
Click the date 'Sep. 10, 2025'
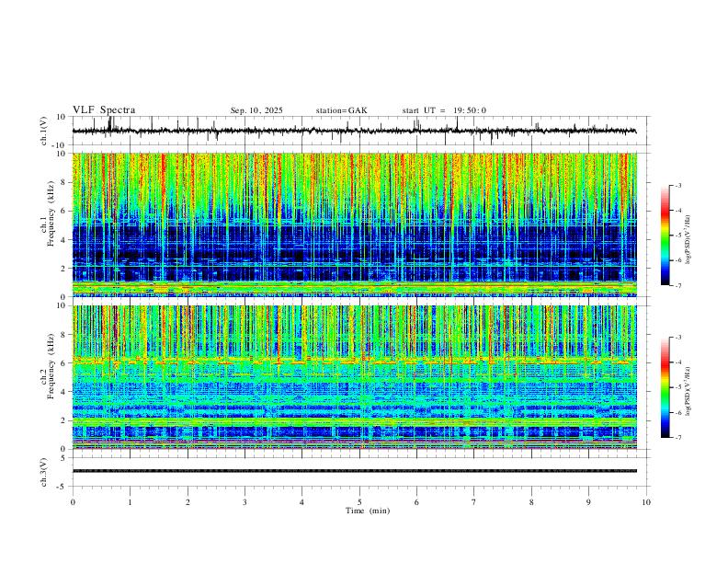pyautogui.click(x=256, y=110)
